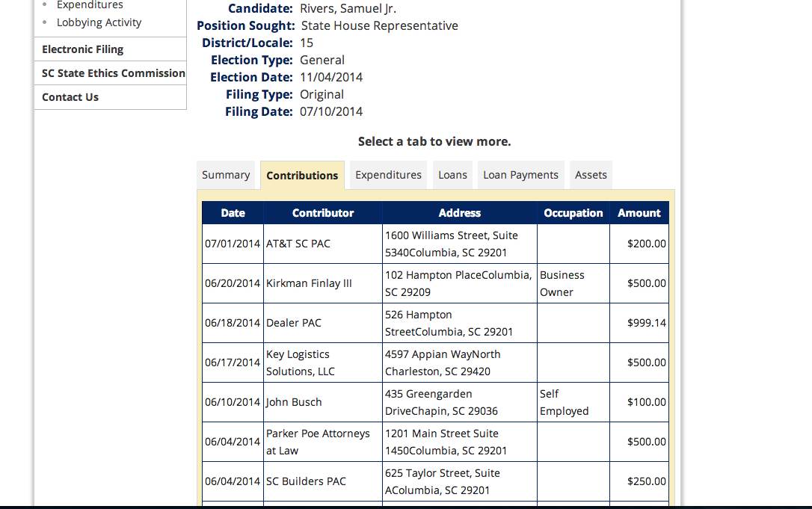This screenshot has width=812, height=509.
Task: Open the Contact Us page
Action: (70, 97)
